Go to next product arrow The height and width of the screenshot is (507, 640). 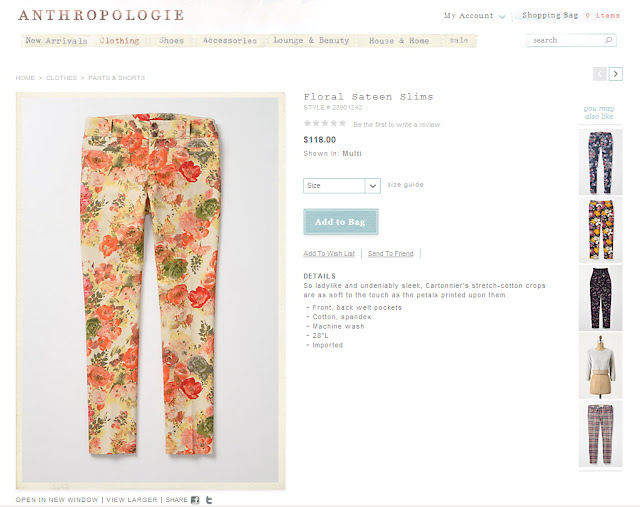tap(616, 74)
